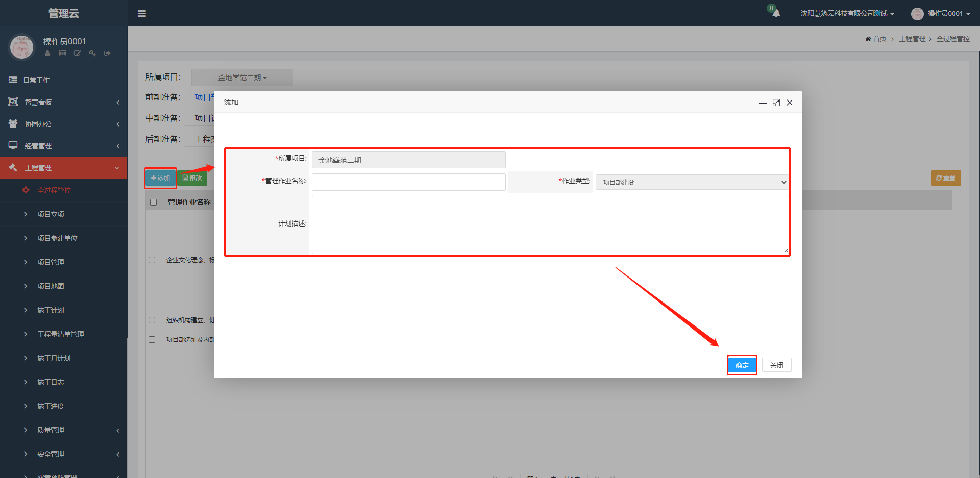Image resolution: width=980 pixels, height=478 pixels.
Task: Maximize the 添加 dialog
Action: [x=776, y=103]
